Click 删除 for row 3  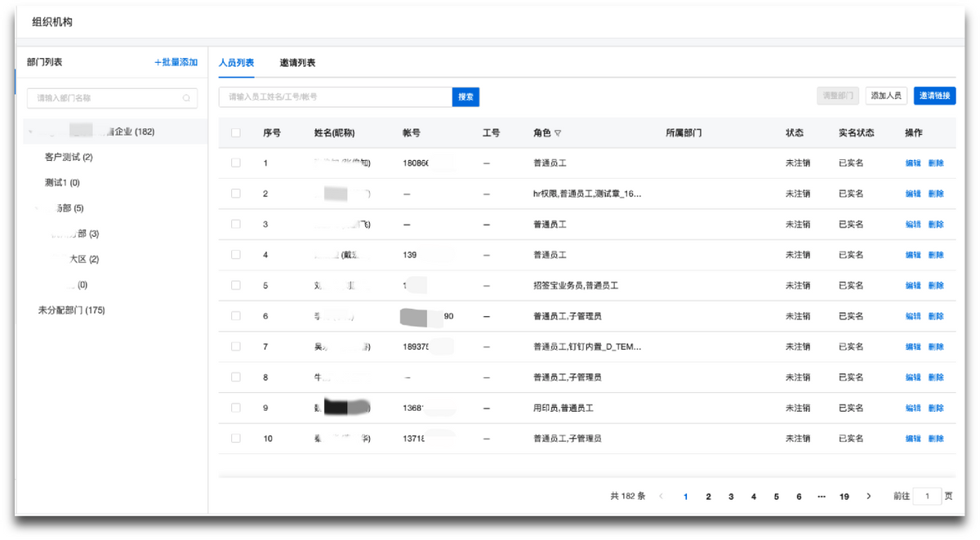(936, 224)
